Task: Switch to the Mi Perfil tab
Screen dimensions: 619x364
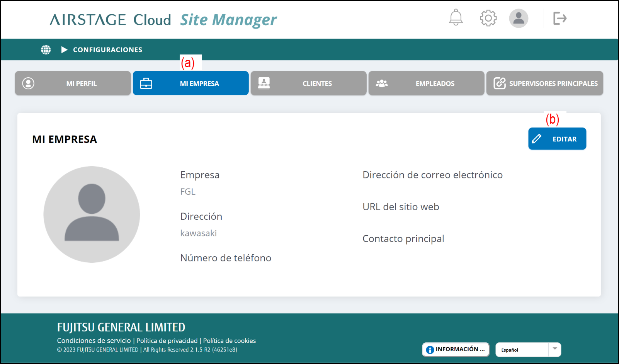Action: [73, 83]
